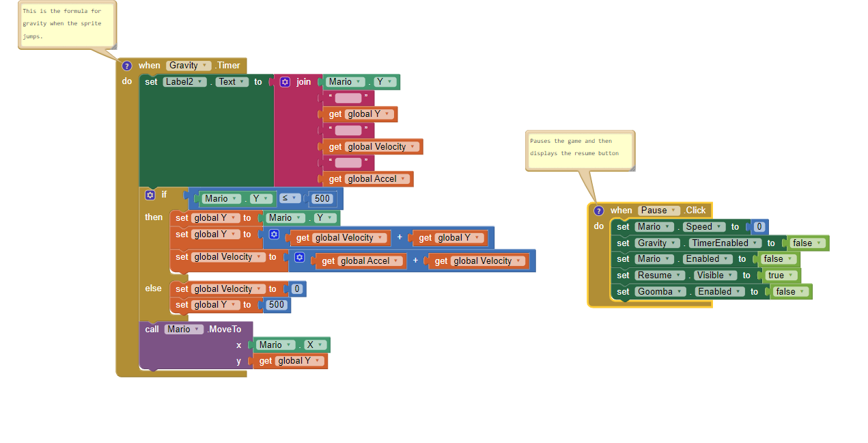Open Gravity dropdown in set TimerEnabled block
This screenshot has width=868, height=443.
click(658, 243)
